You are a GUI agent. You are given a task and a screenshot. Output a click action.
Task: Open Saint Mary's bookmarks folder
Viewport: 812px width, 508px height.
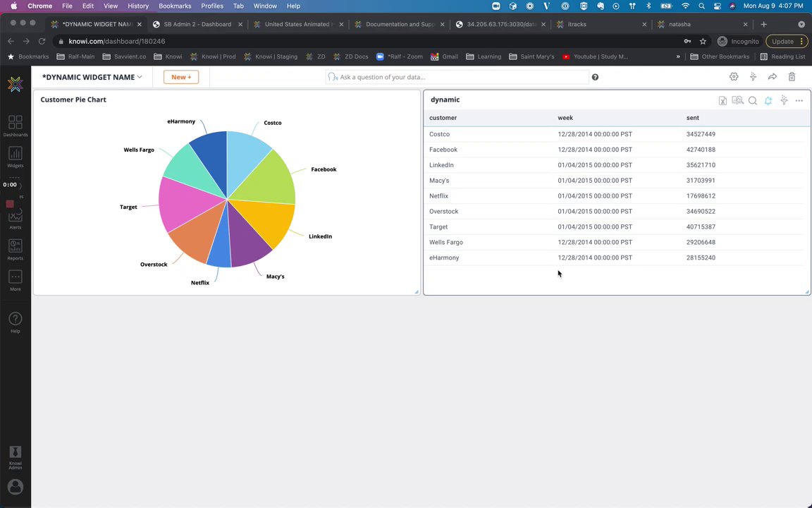tap(531, 56)
